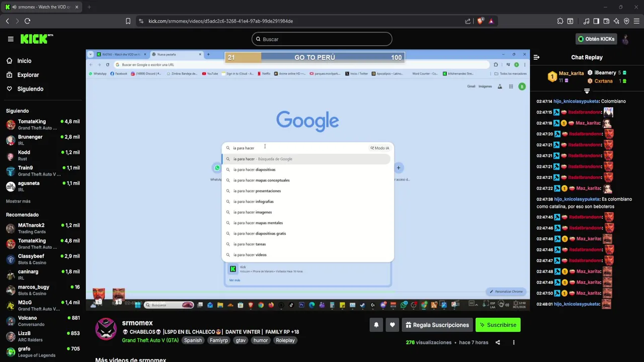
Task: Open Kodd followed channel
Action: coord(42,155)
